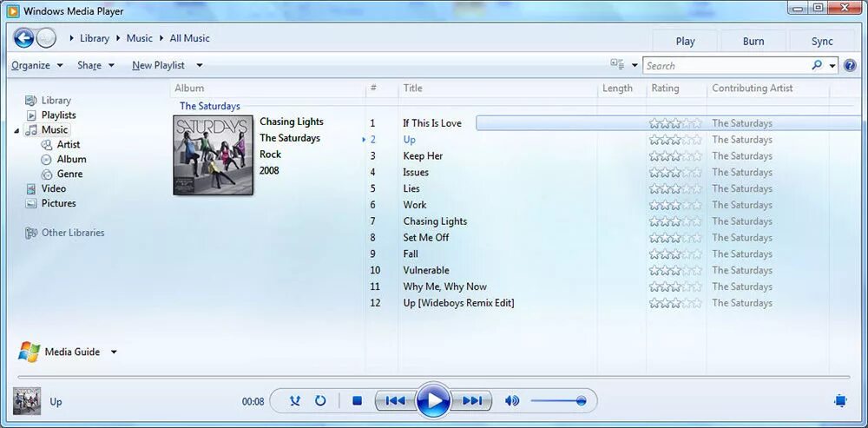Select the track Set Me Off
868x428 pixels.
pyautogui.click(x=425, y=238)
